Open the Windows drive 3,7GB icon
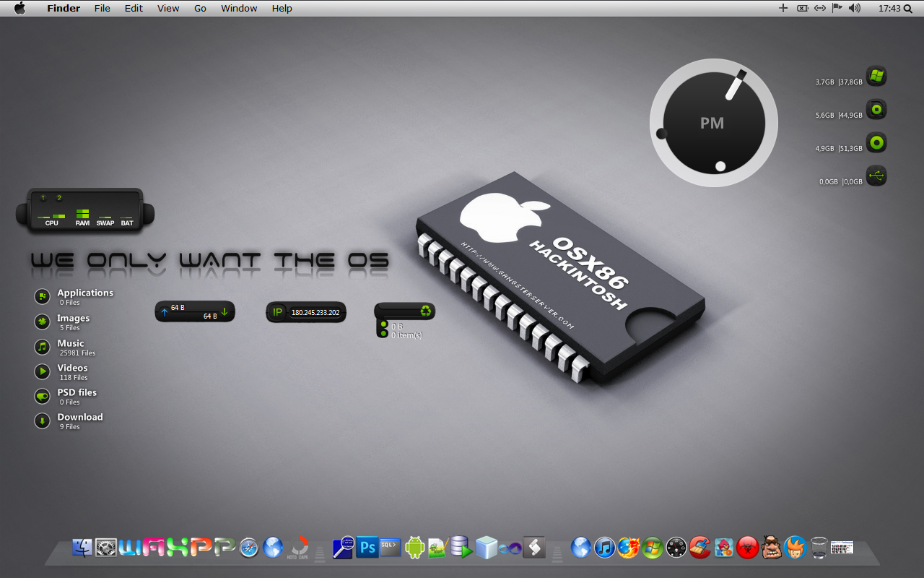The width and height of the screenshot is (924, 578). 876,76
